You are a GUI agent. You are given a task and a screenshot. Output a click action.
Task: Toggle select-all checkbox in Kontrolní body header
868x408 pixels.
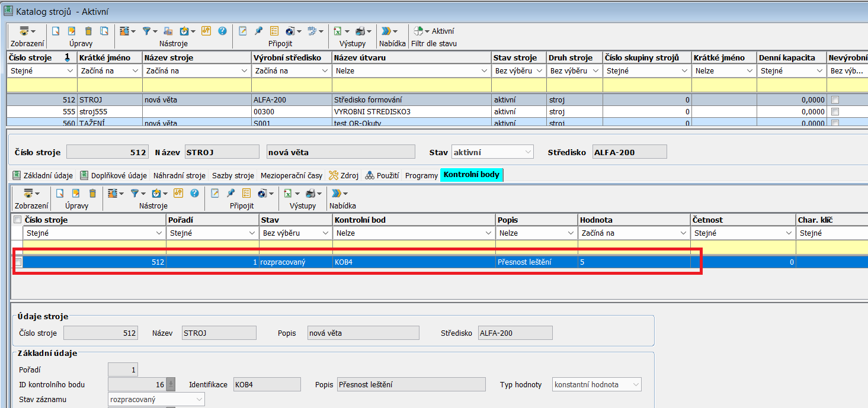[x=18, y=220]
